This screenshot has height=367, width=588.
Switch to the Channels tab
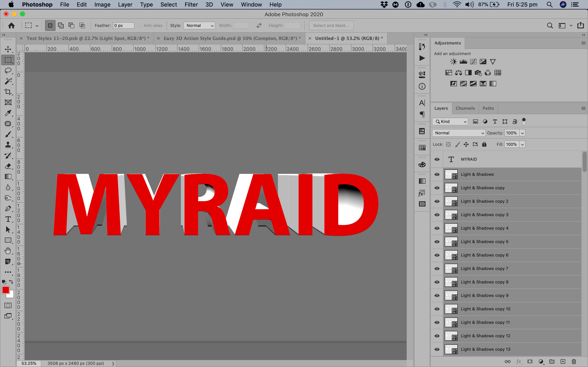[465, 108]
